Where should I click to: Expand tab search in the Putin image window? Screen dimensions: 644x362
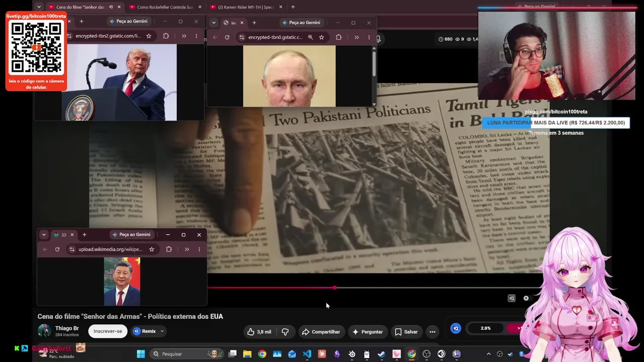click(214, 23)
